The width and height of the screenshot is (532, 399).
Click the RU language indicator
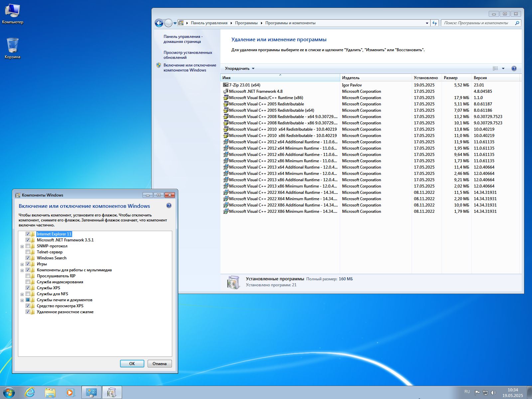coord(467,392)
